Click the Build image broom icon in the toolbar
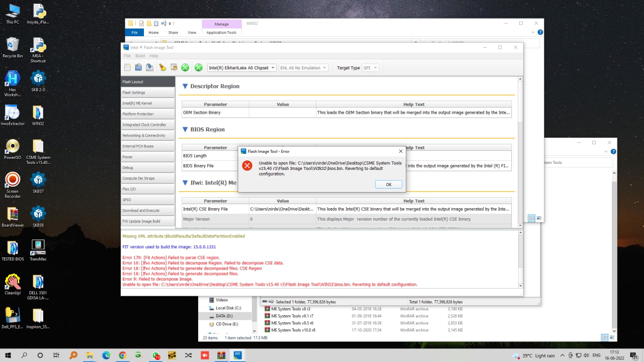The height and width of the screenshot is (362, 644). [163, 67]
